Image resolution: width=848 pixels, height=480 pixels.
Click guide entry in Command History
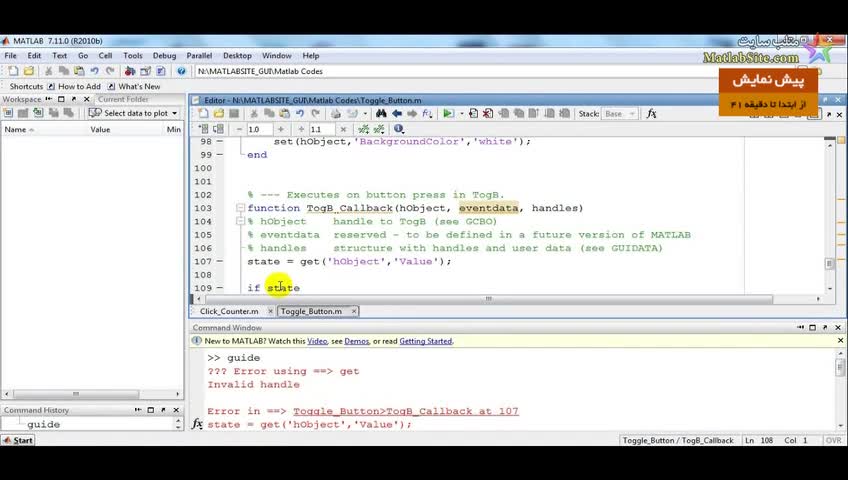click(x=43, y=424)
